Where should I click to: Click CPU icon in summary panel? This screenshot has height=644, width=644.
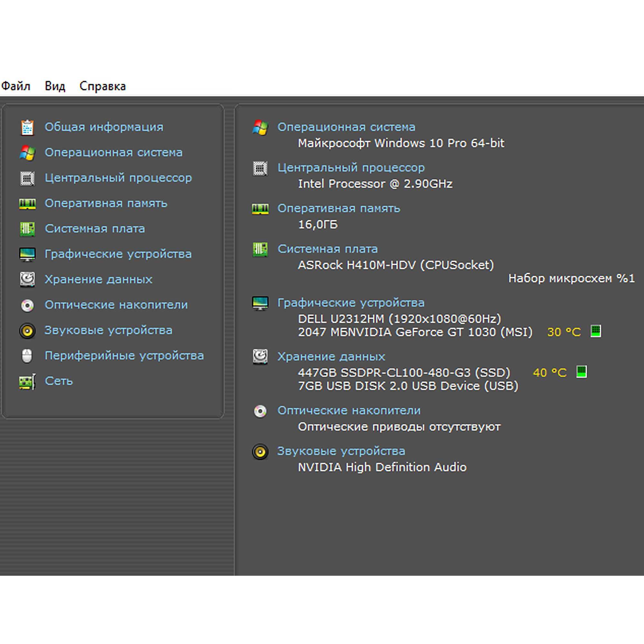(260, 168)
